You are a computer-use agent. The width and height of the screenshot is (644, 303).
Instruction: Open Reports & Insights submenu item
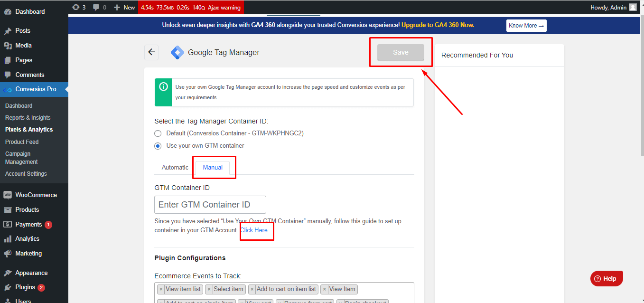click(28, 118)
